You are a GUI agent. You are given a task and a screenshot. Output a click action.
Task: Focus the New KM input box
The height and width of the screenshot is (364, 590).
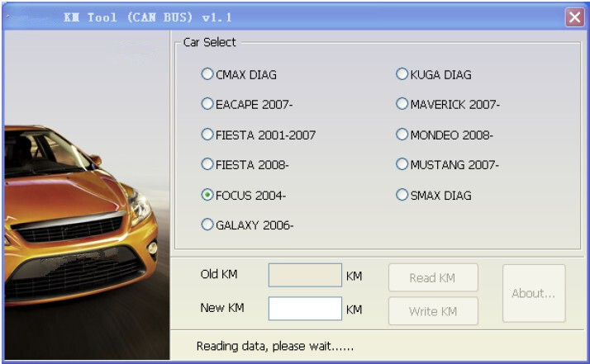pyautogui.click(x=305, y=309)
